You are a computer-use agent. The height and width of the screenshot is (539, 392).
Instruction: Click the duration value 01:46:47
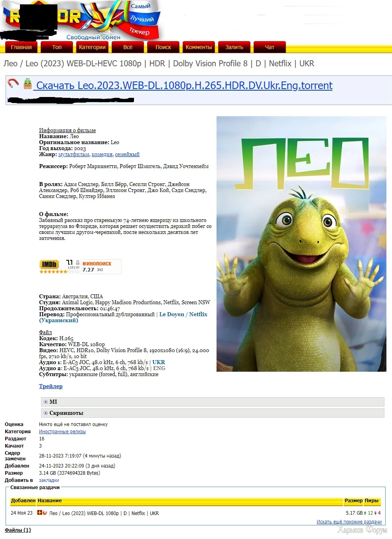[x=110, y=308]
